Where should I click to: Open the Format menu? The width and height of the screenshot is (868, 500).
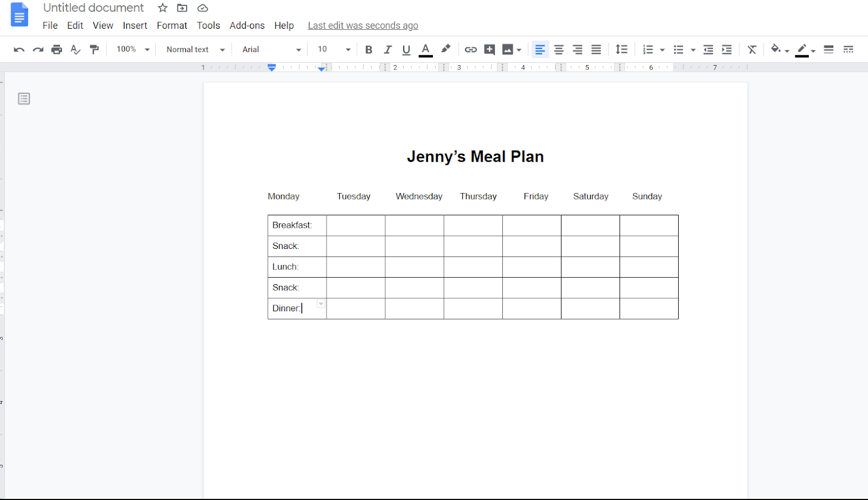coord(172,25)
